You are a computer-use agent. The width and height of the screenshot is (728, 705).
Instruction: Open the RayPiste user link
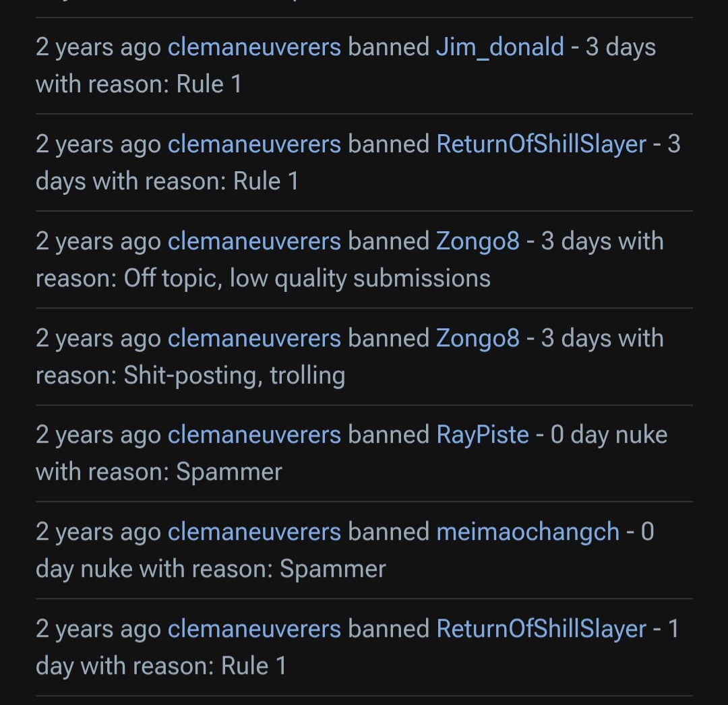(x=483, y=435)
